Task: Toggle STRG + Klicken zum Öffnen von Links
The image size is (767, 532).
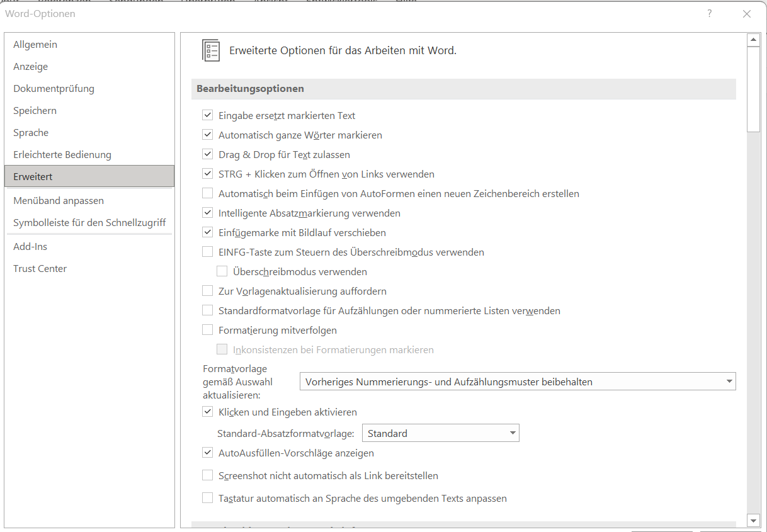Action: [x=207, y=174]
